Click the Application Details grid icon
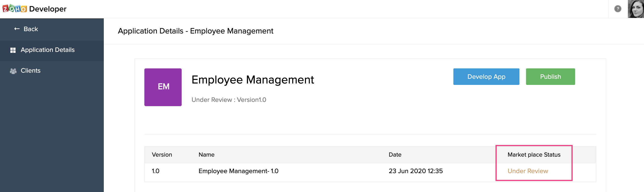The width and height of the screenshot is (644, 192). (x=13, y=50)
